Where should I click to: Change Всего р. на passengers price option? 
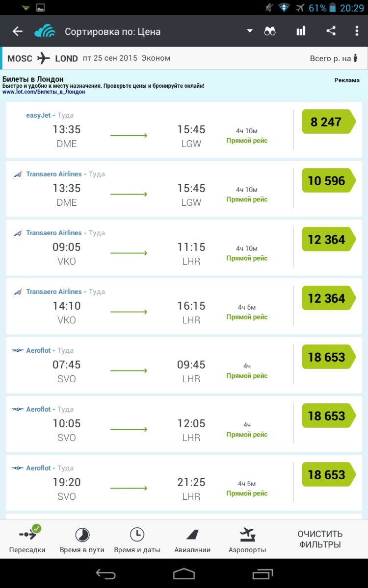point(333,58)
